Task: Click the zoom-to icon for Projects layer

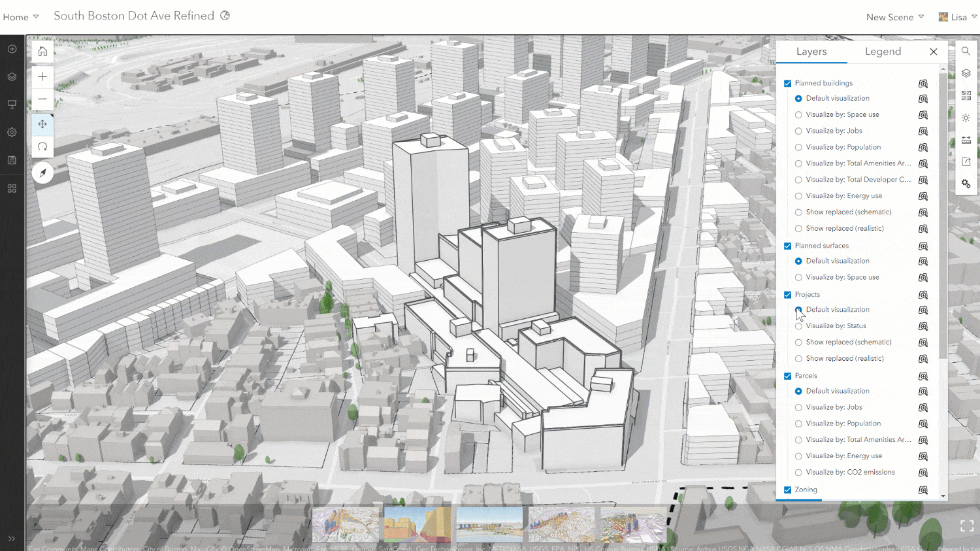Action: 923,295
